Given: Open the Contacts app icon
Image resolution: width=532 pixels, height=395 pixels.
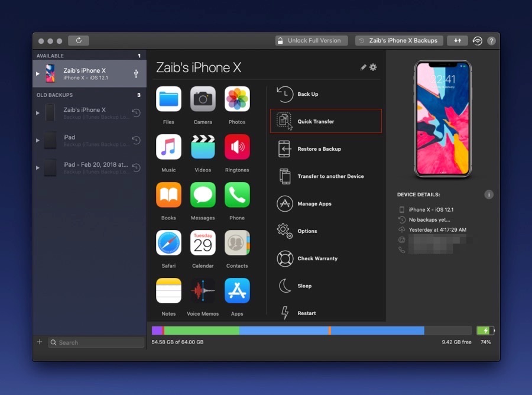Looking at the screenshot, I should click(x=237, y=243).
